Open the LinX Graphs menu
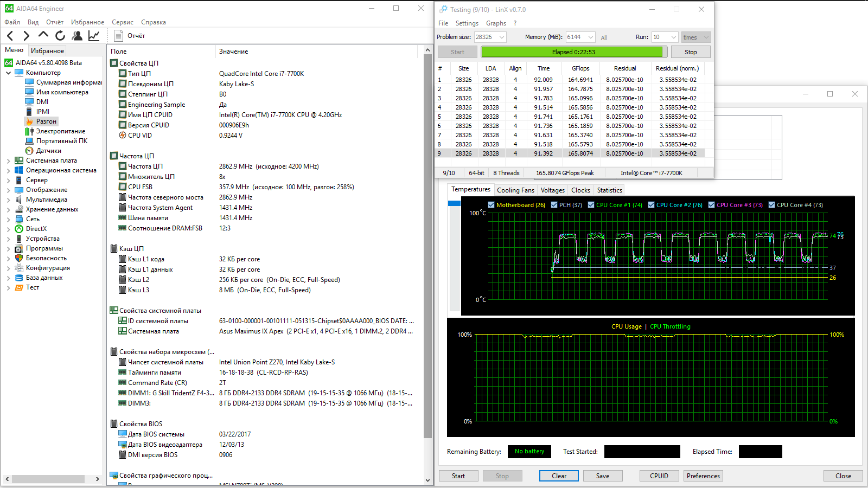 [496, 23]
